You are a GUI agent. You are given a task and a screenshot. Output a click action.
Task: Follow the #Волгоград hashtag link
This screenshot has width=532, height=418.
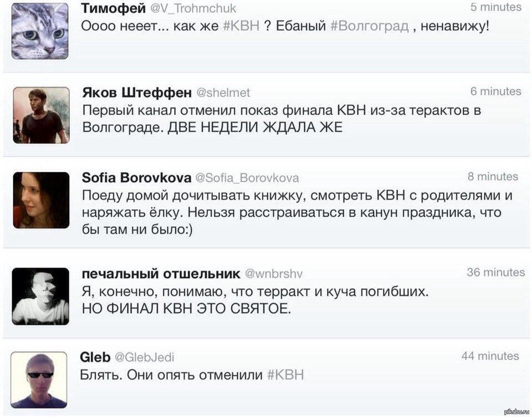(x=369, y=26)
